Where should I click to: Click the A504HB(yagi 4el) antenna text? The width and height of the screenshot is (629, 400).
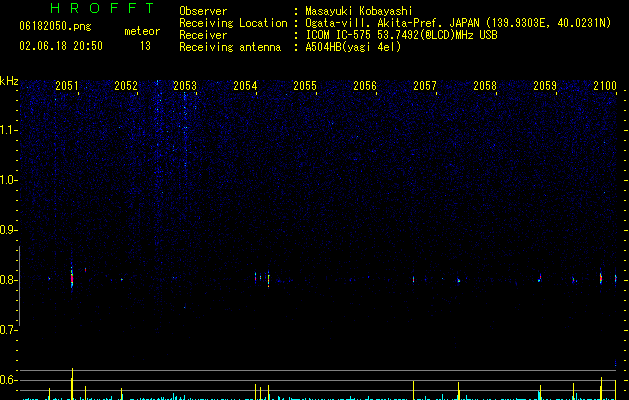353,47
